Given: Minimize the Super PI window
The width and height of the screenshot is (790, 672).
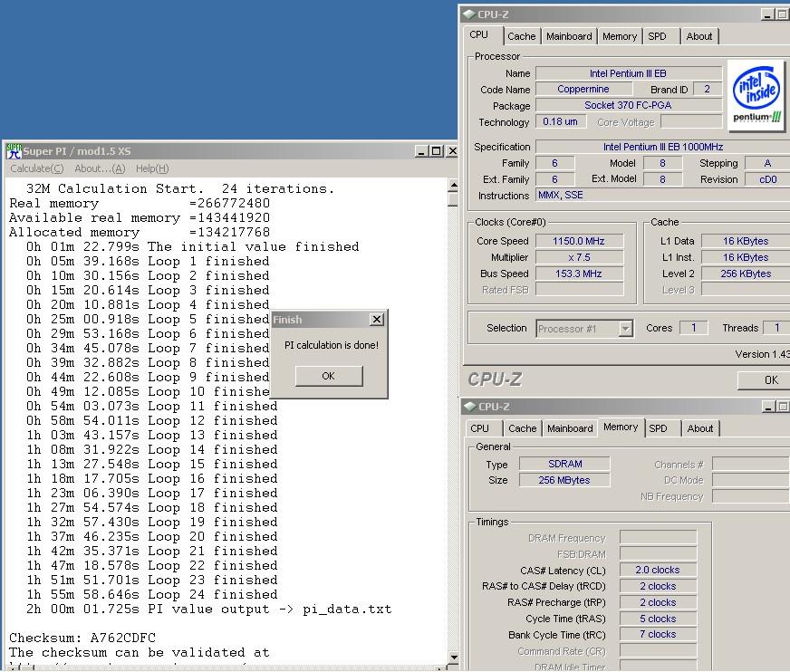Looking at the screenshot, I should 421,150.
